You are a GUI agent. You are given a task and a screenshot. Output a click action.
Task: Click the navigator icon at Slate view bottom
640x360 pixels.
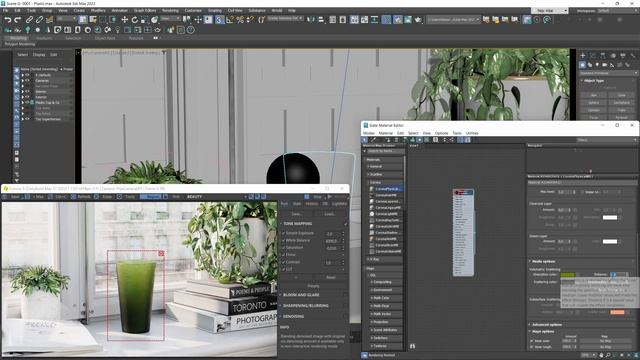tap(413, 346)
